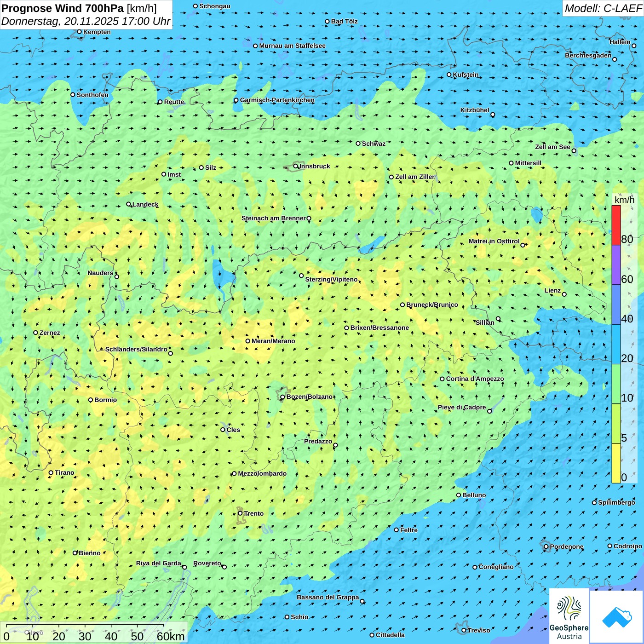Click the Kitzbühel location marker
Viewport: 644px width, 644px height.
point(493,115)
